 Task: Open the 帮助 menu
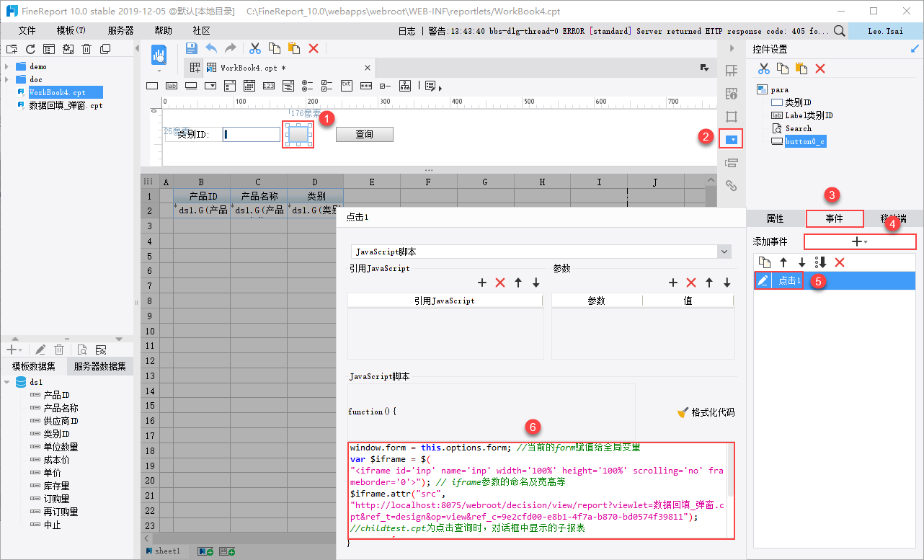tap(164, 31)
